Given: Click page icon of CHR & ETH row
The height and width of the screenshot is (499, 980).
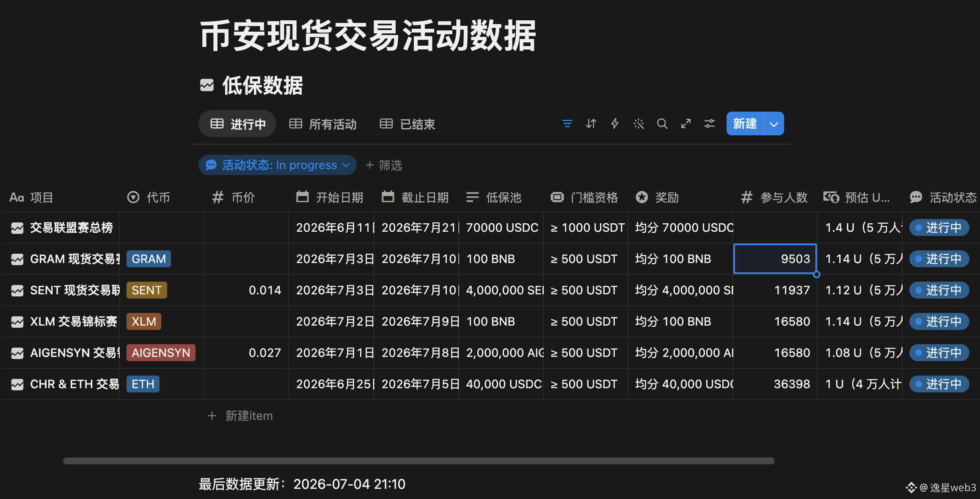Looking at the screenshot, I should coord(17,384).
